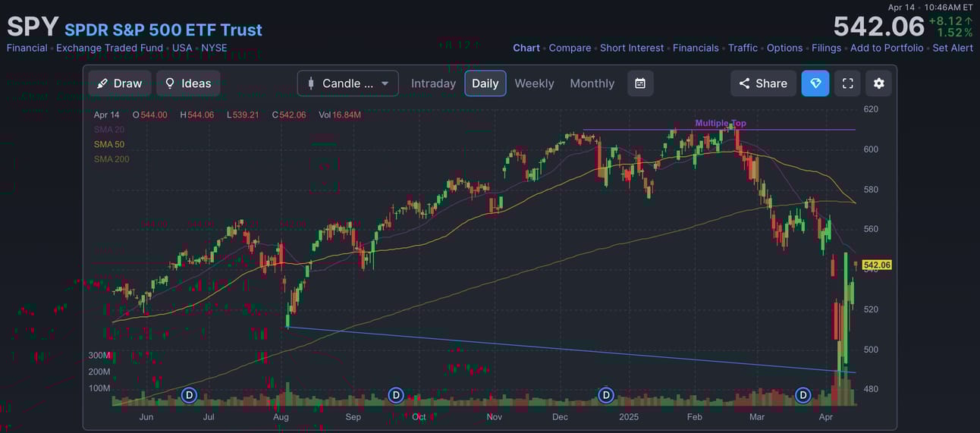Click the NYSE exchange link
The width and height of the screenshot is (980, 433).
click(x=214, y=48)
